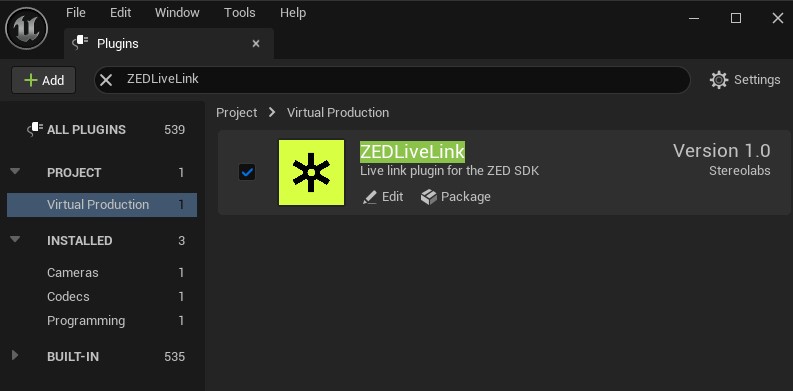Click the plug icon beside ALL PLUGINS
This screenshot has height=391, width=793.
(x=34, y=129)
